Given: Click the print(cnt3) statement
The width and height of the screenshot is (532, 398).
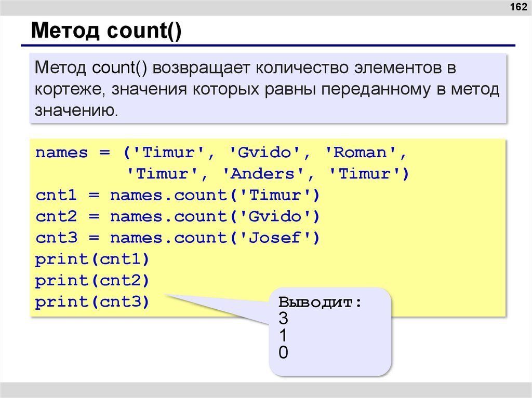Looking at the screenshot, I should [92, 301].
